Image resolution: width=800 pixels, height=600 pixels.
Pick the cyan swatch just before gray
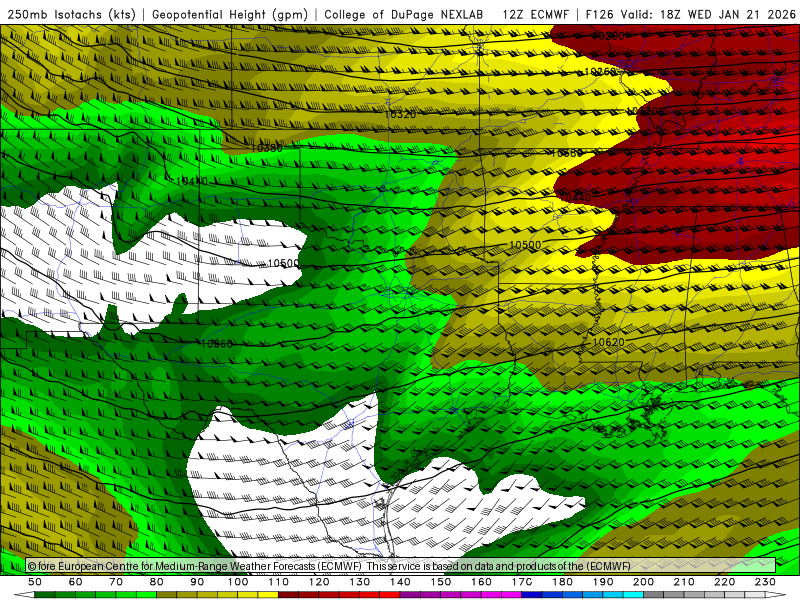point(633,595)
